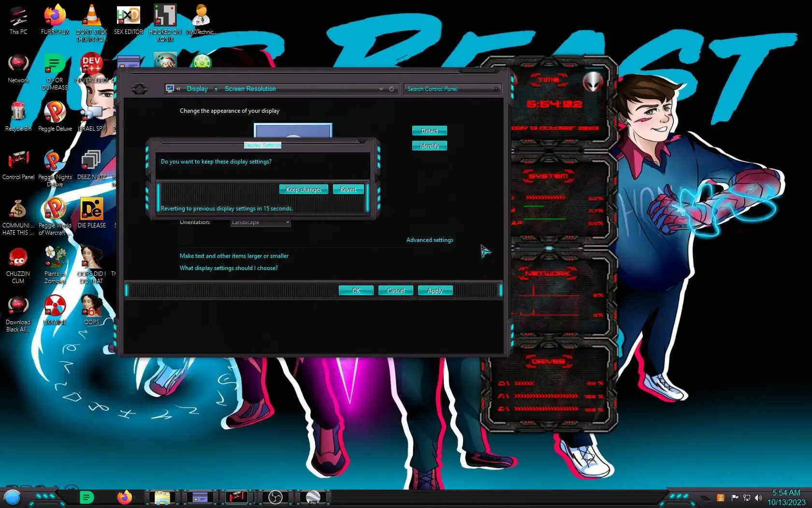Open the volume control in system tray

tap(758, 498)
